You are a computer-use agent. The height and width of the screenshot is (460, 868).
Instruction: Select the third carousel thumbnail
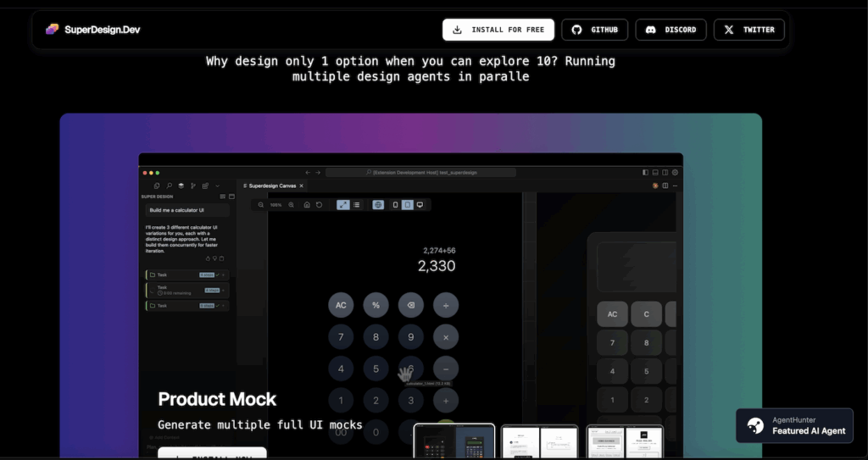(x=625, y=441)
